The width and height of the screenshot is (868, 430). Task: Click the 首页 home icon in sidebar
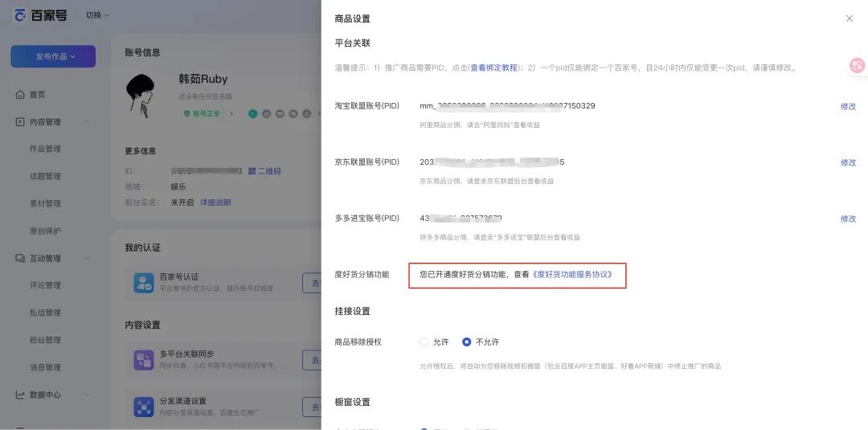(20, 95)
